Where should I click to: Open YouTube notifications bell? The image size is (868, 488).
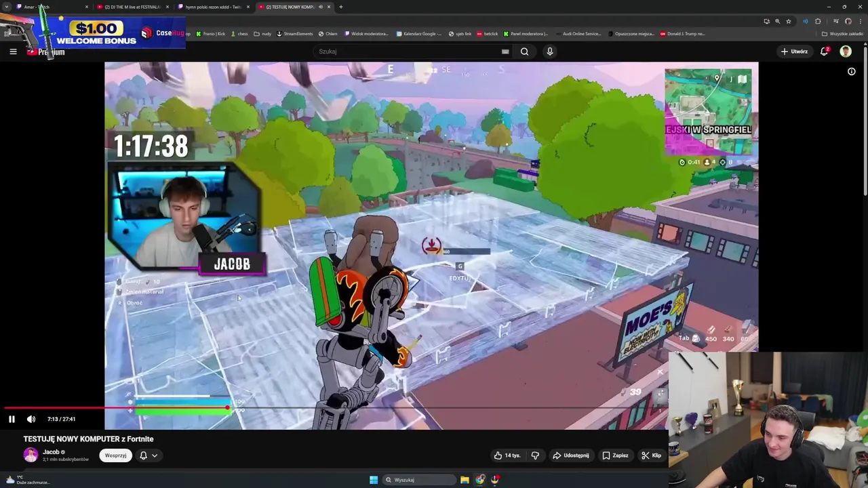[x=825, y=52]
